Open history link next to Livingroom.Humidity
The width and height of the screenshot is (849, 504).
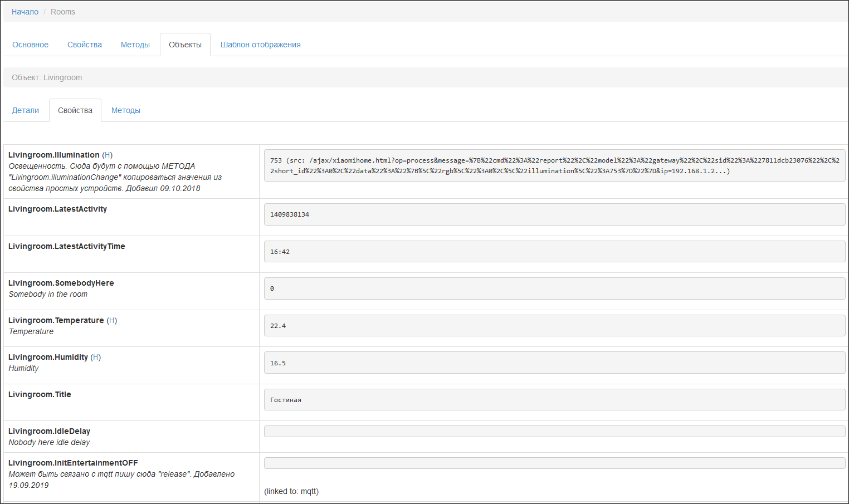[x=96, y=357]
